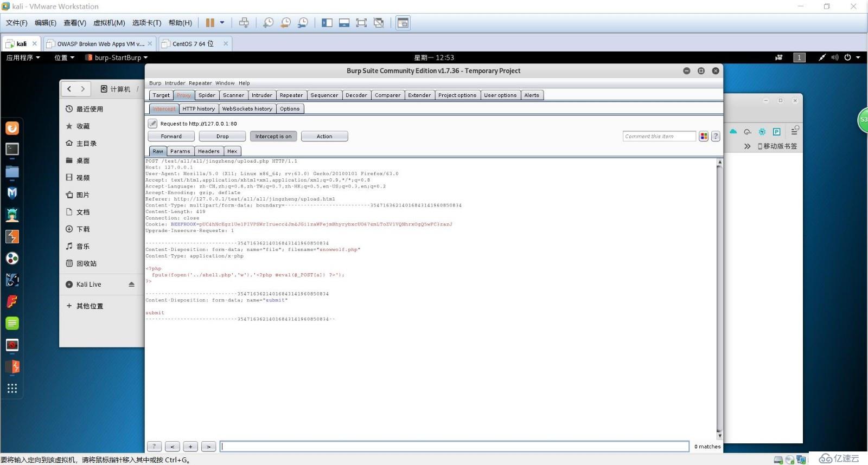Viewport: 868px width, 465px height.
Task: Click previous match '<' search button
Action: (x=173, y=446)
